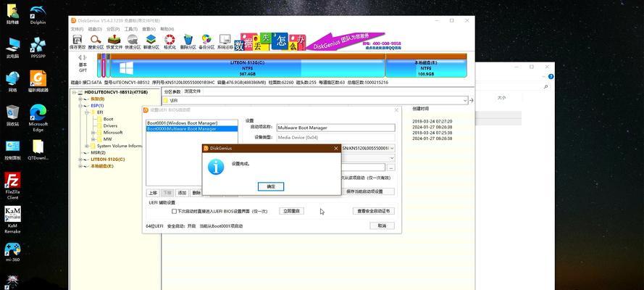Click the Search Partition (搜索分区) toolbar icon
This screenshot has width=644, height=290.
pyautogui.click(x=96, y=42)
